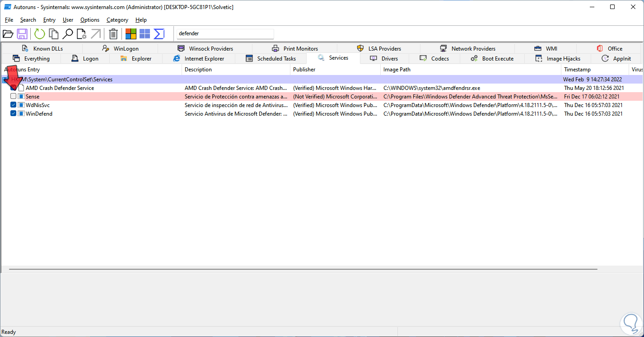Image resolution: width=644 pixels, height=337 pixels.
Task: Open the Search menu
Action: (28, 20)
